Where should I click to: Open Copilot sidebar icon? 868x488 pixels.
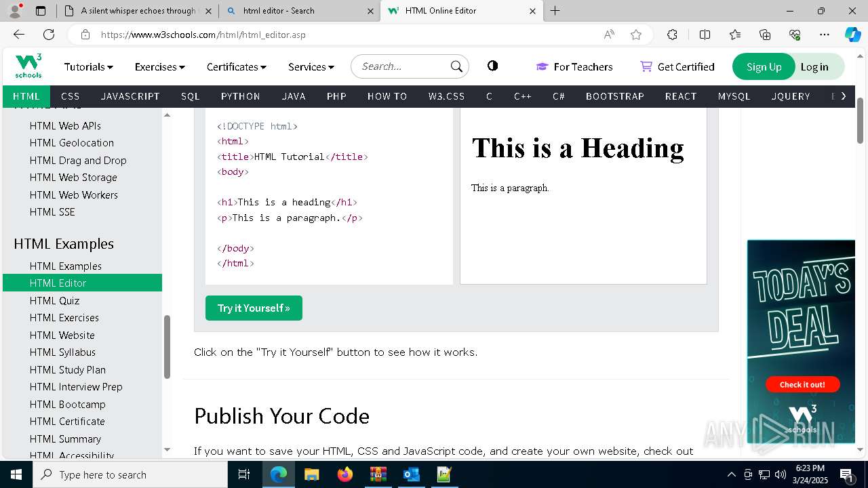(x=852, y=35)
